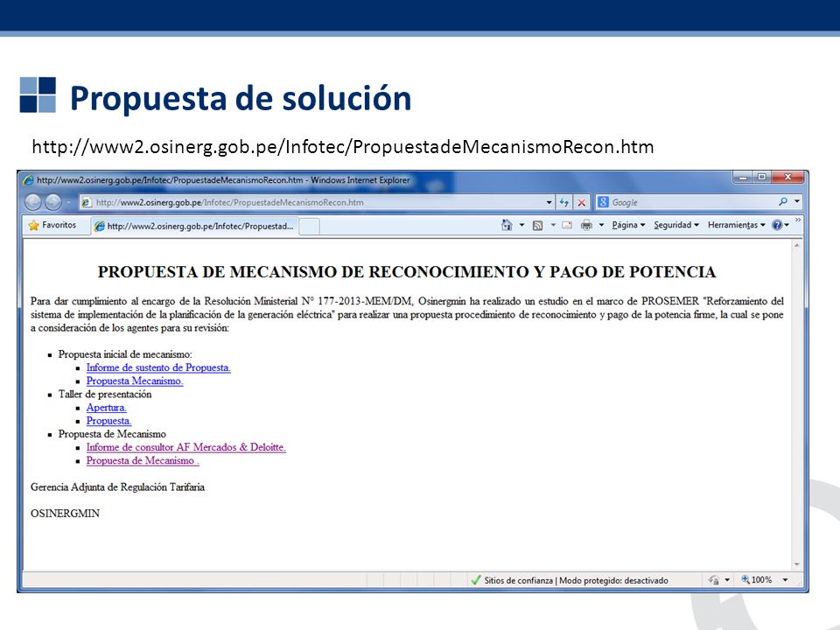The width and height of the screenshot is (840, 630).
Task: Click the scrollbar down arrow
Action: [797, 564]
